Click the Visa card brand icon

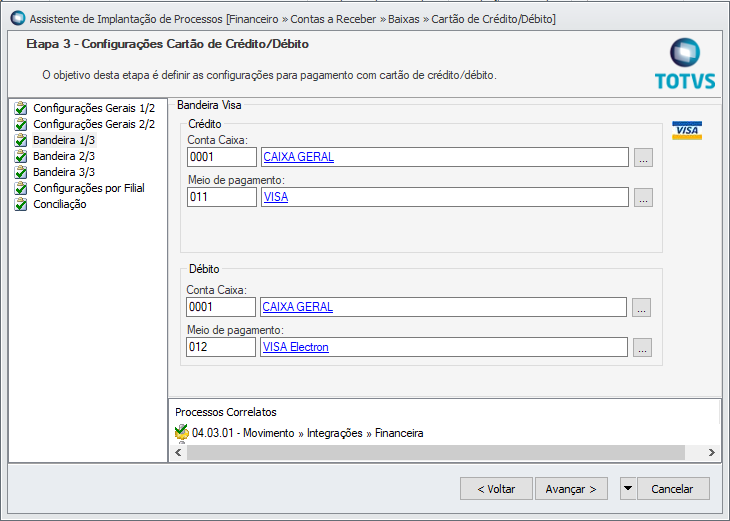tap(687, 130)
